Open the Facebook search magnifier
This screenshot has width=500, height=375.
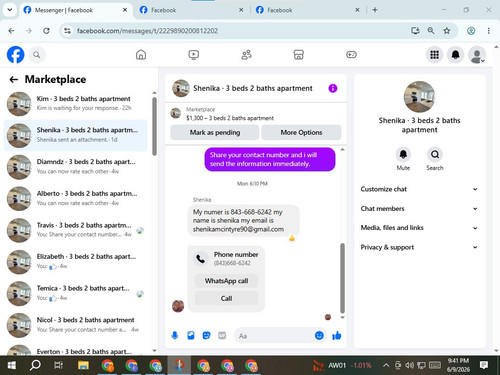tap(37, 55)
